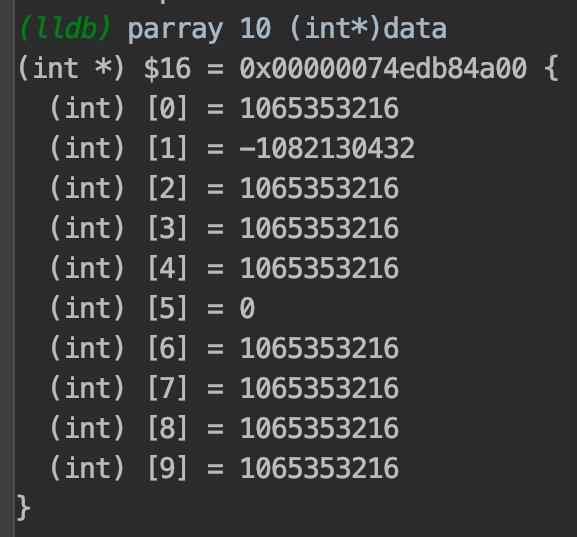577x537 pixels.
Task: Click the value of element [0]
Action: tap(319, 108)
